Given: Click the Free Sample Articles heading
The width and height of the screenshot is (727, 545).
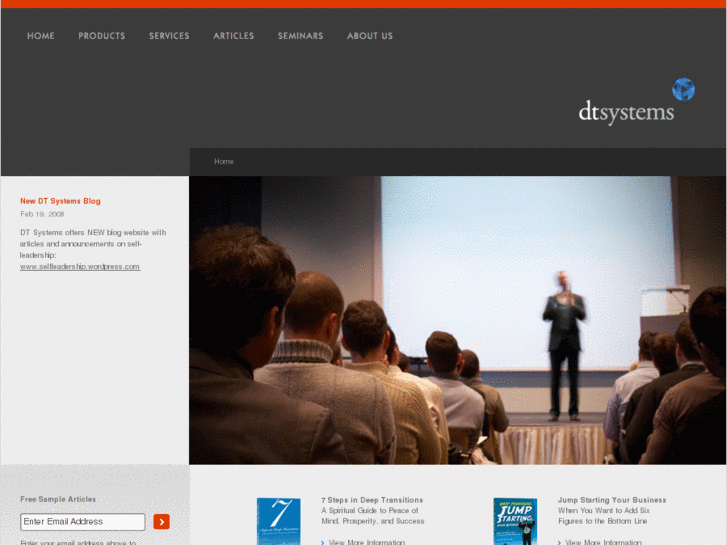Looking at the screenshot, I should [x=58, y=499].
